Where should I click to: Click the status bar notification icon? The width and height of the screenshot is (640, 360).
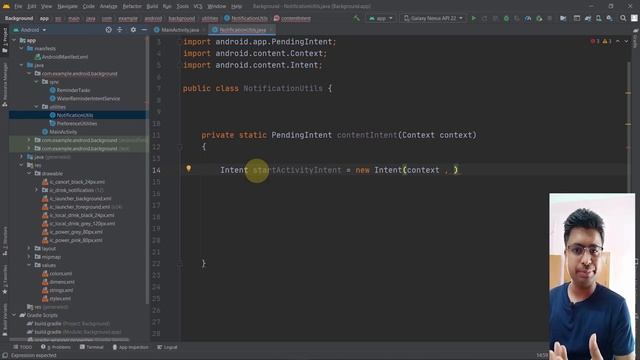point(5,356)
